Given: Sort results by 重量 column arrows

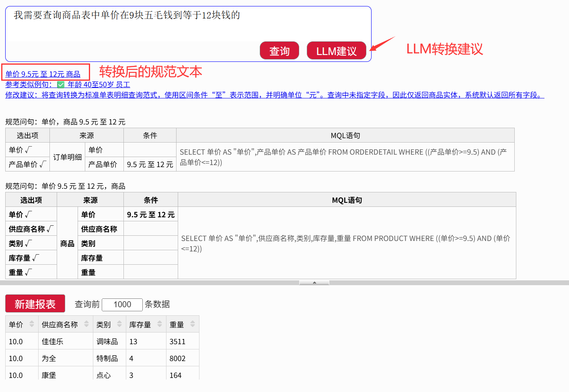Looking at the screenshot, I should pyautogui.click(x=193, y=324).
